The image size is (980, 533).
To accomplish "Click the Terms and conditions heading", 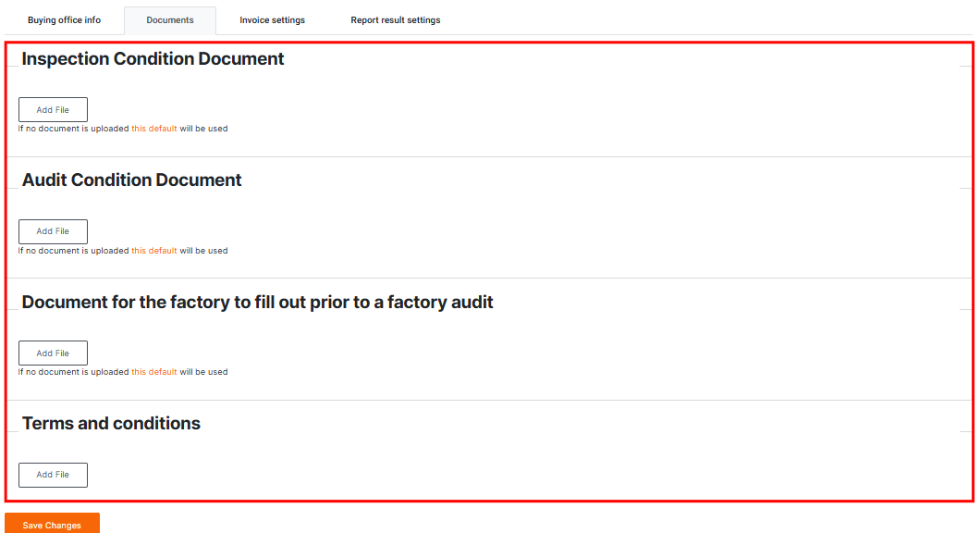I will [111, 424].
